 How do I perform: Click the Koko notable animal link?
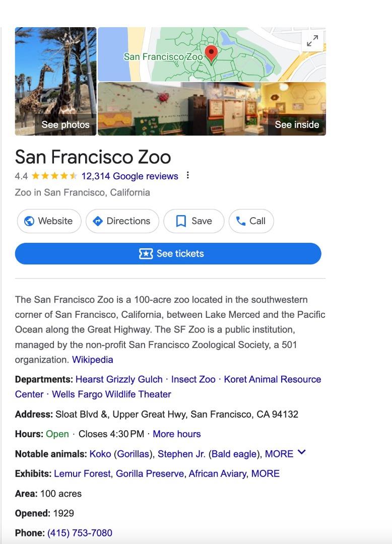click(100, 454)
